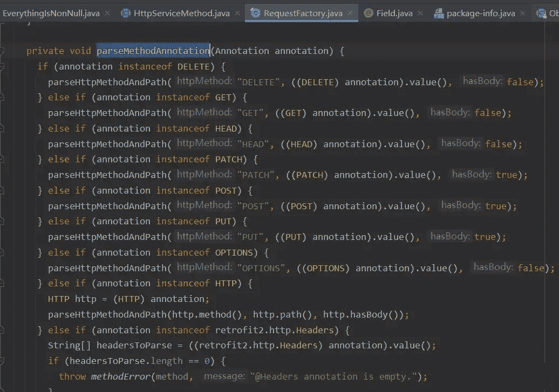Click the 'length' field reference
The image size is (559, 392).
pos(167,361)
